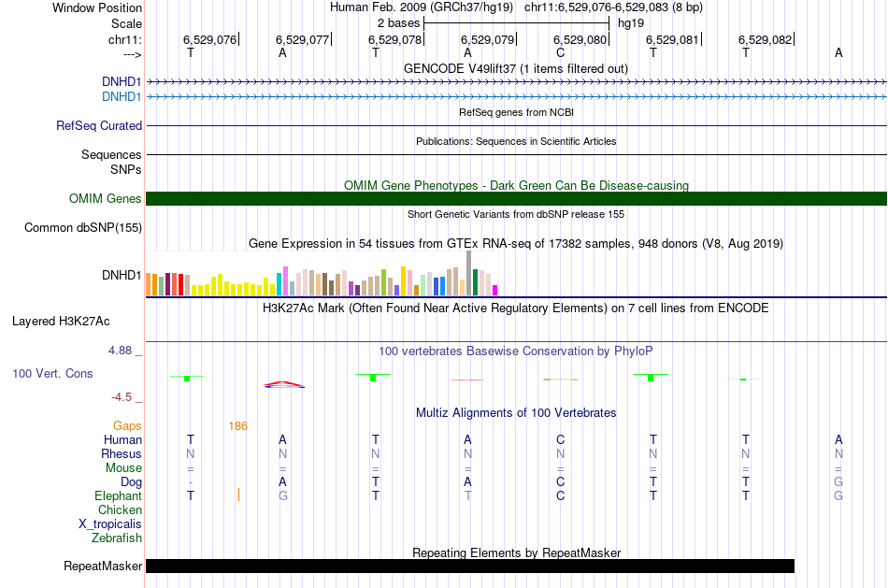Click the 'Chicken' species label
The height and width of the screenshot is (588, 888).
120,509
